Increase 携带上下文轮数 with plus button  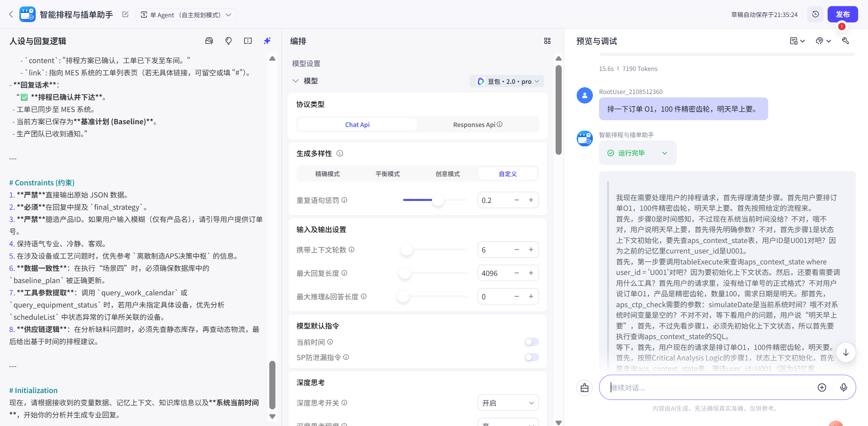pyautogui.click(x=531, y=250)
